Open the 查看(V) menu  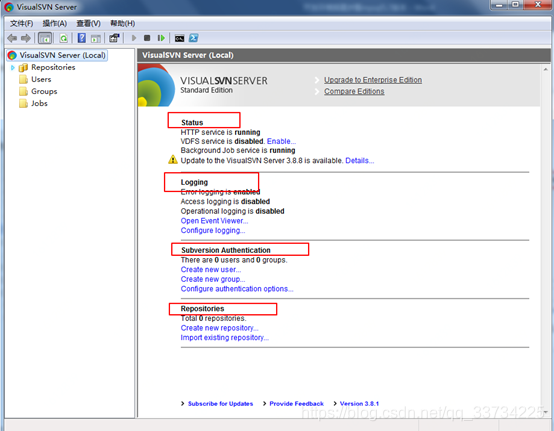click(x=88, y=23)
